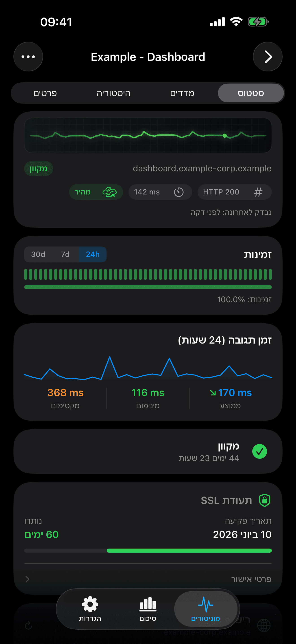Expand the פרטי אישור certificate details row

point(251,579)
